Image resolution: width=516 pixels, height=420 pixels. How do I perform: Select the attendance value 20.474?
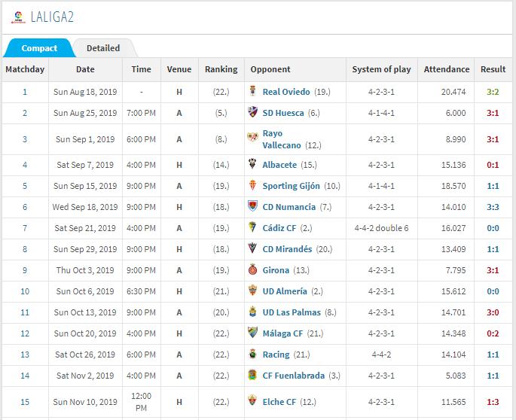pyautogui.click(x=453, y=92)
